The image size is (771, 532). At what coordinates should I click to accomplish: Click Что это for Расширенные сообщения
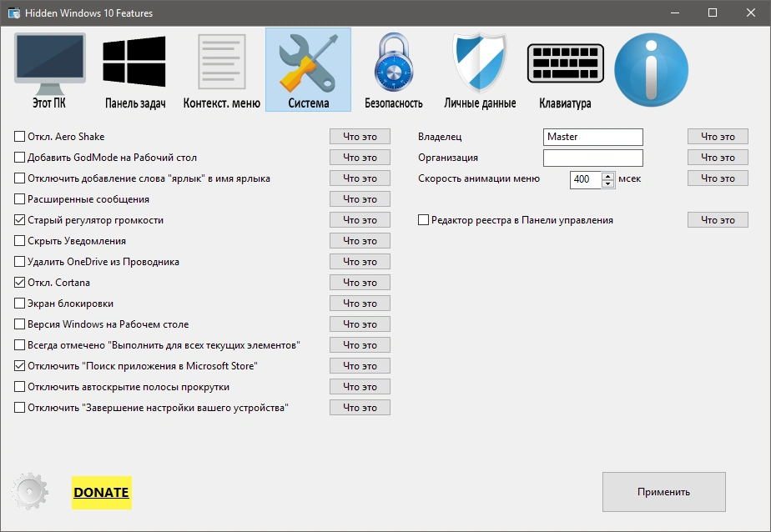360,199
